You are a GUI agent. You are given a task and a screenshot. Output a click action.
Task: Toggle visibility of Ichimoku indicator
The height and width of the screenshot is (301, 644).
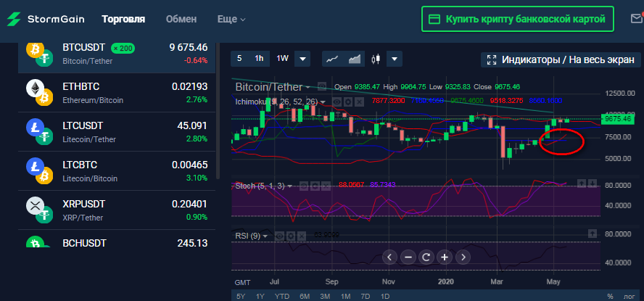pyautogui.click(x=335, y=102)
